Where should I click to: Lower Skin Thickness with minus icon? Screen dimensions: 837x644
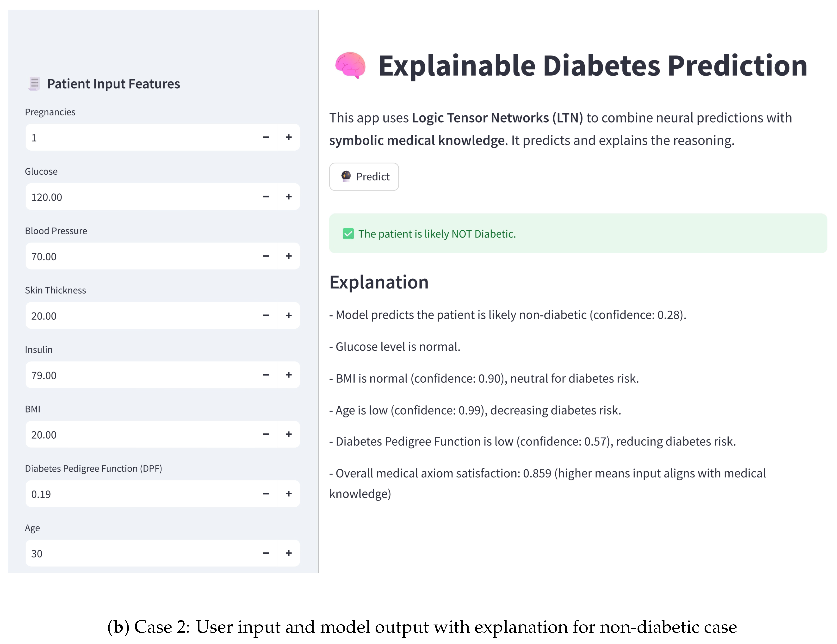[x=266, y=315]
